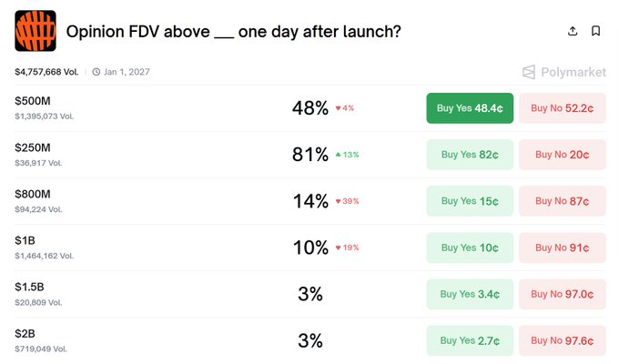Bookmark this market with the bookmark icon

(x=595, y=31)
